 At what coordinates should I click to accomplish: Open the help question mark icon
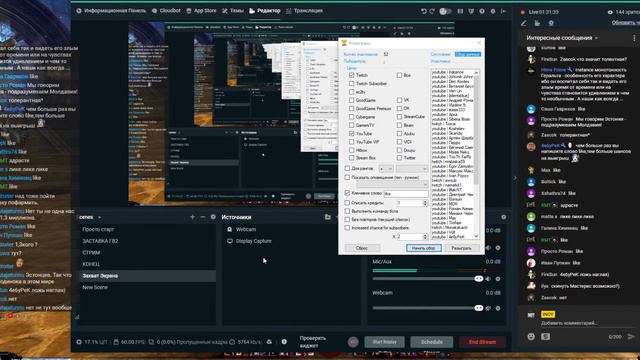482,11
